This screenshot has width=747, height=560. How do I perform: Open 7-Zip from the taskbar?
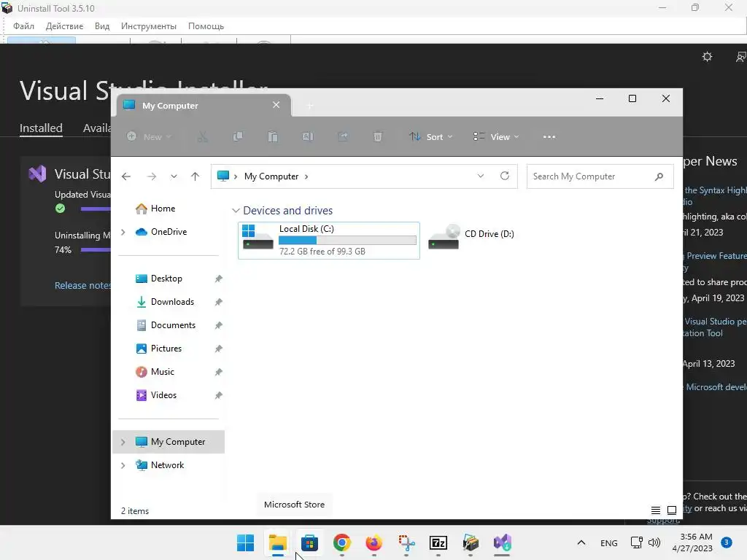point(438,542)
